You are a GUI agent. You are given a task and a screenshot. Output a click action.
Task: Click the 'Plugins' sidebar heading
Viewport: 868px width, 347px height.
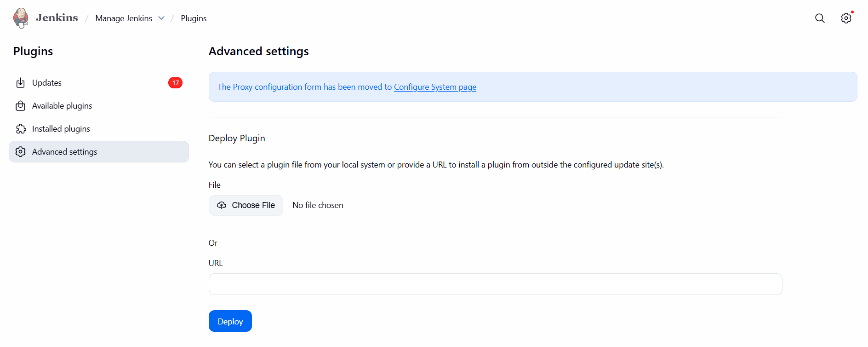33,51
